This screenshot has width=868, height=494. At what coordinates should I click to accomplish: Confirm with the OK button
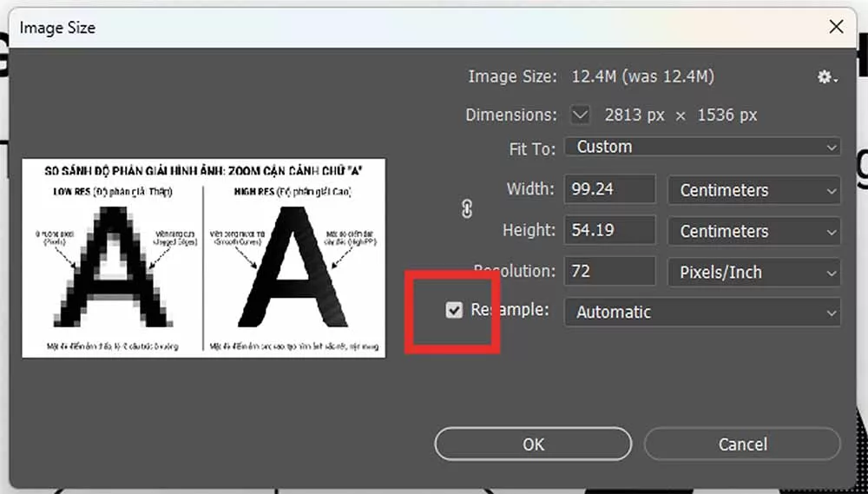click(x=533, y=445)
